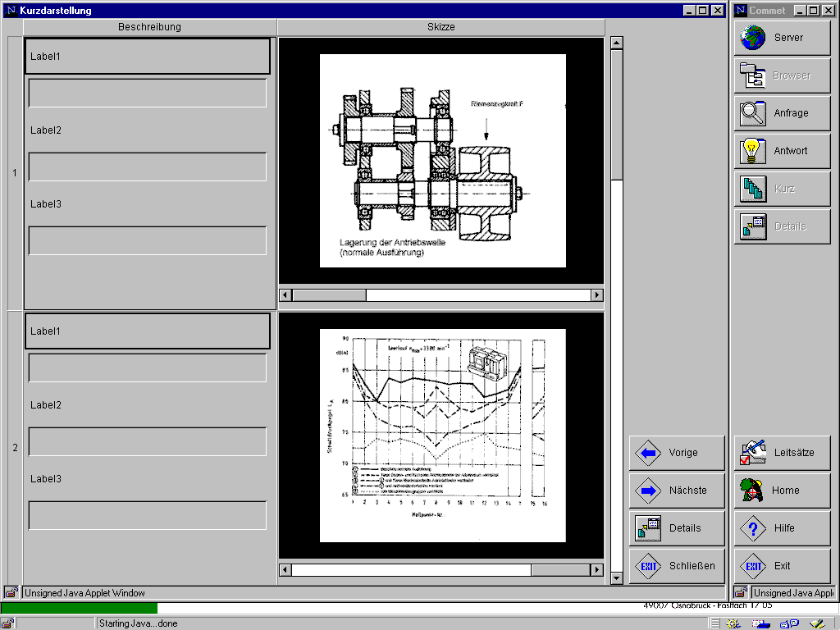This screenshot has width=840, height=630.
Task: Go to previous with Vorige arrow icon
Action: pyautogui.click(x=649, y=453)
